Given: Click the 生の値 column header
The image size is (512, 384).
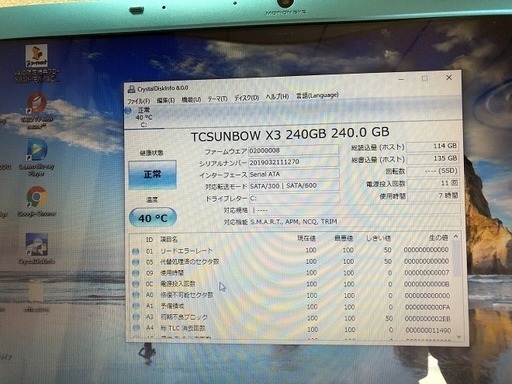Looking at the screenshot, I should point(438,238).
